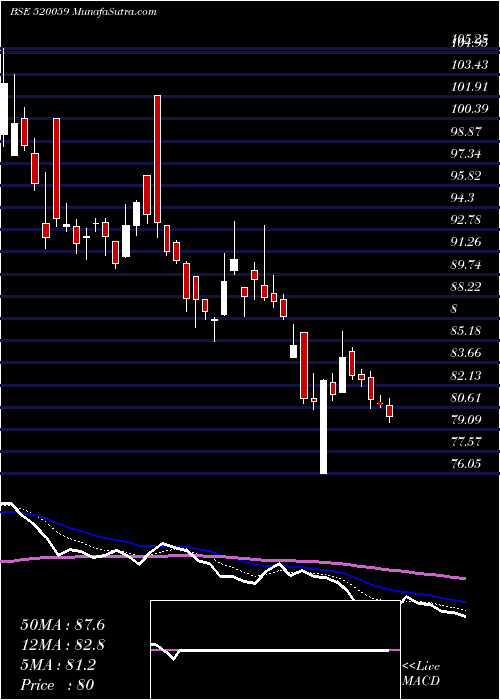The width and height of the screenshot is (500, 700).
Task: Click the 101.91 price axis label
Action: point(469,87)
